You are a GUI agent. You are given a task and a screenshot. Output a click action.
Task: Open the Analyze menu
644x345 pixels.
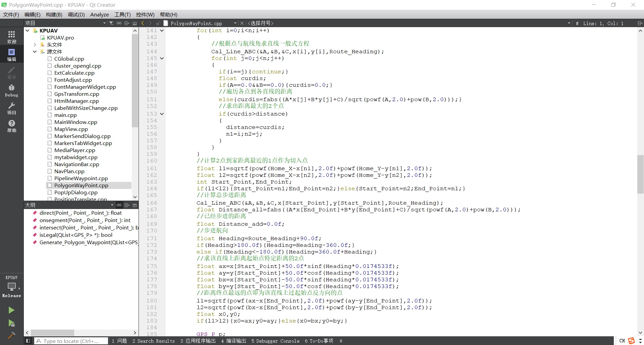point(99,14)
